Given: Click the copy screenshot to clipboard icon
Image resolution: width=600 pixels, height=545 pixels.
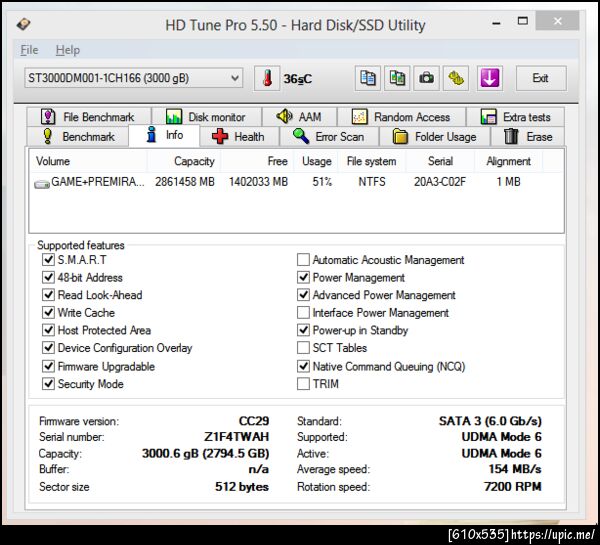Looking at the screenshot, I should [397, 78].
